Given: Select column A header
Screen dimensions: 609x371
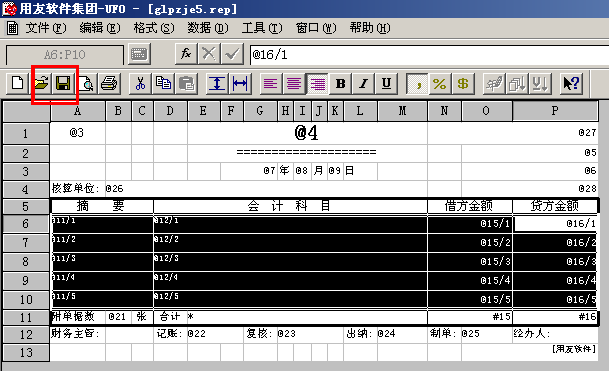Looking at the screenshot, I should 78,111.
